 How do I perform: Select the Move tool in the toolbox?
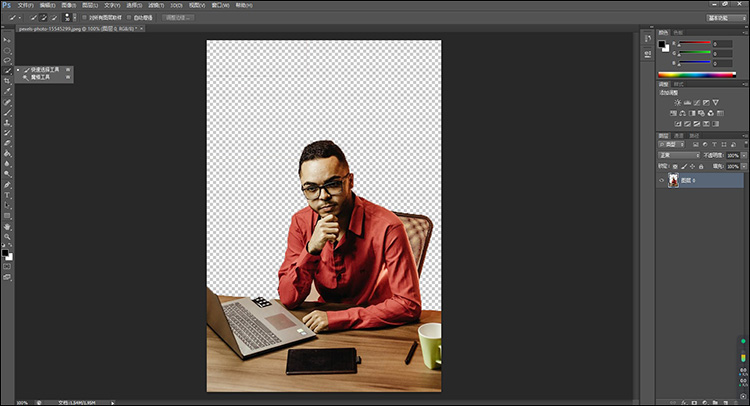(x=7, y=40)
